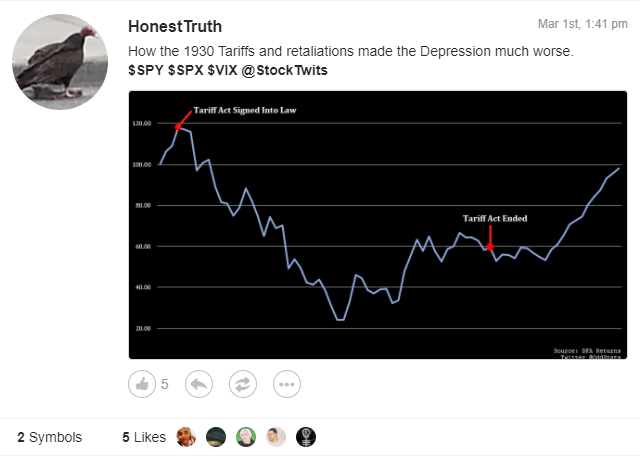Reshare the post with retweet icon
Screen dimensions: 640x459
pos(242,384)
